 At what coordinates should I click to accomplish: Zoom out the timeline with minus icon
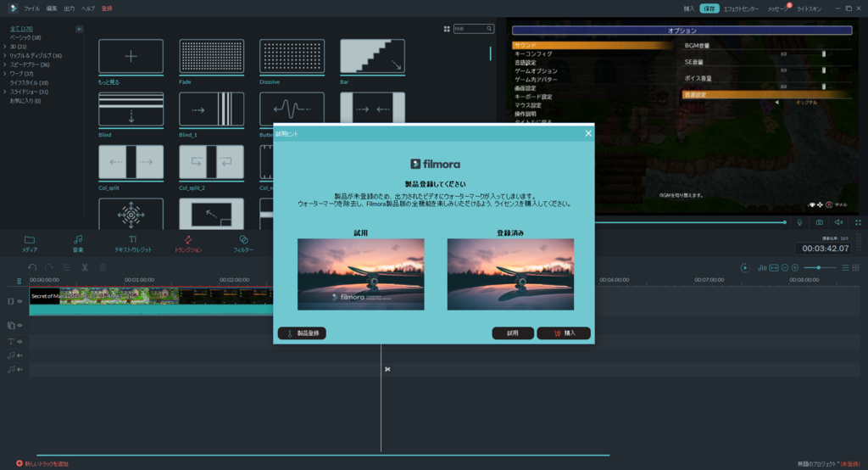[x=784, y=268]
